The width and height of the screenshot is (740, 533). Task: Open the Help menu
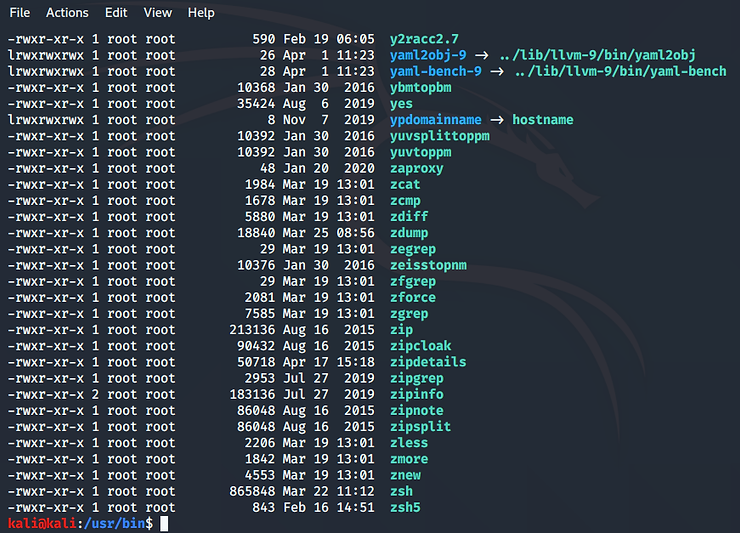(x=201, y=13)
